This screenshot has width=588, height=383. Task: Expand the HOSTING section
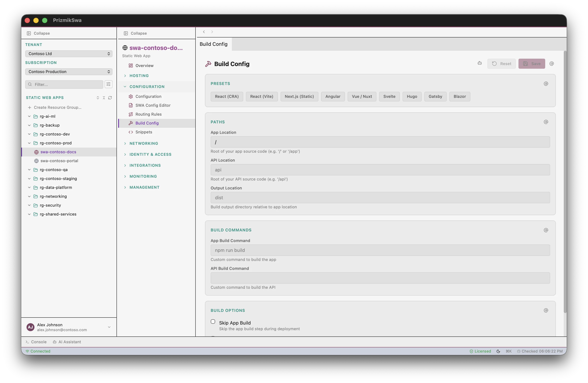tap(139, 76)
